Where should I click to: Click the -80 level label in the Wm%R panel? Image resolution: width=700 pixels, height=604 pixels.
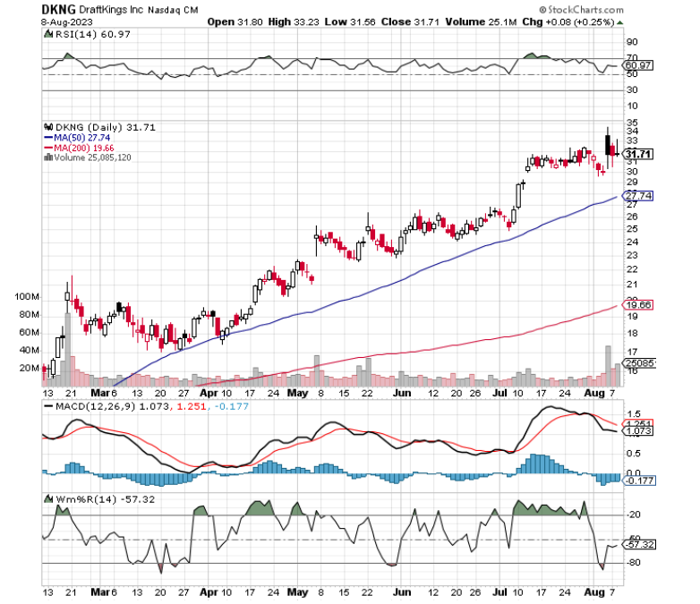pos(634,563)
